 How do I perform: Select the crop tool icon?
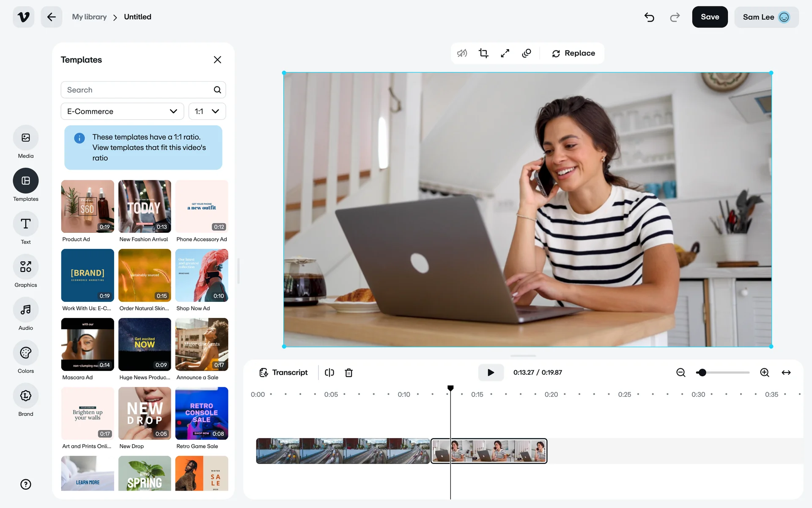tap(483, 53)
